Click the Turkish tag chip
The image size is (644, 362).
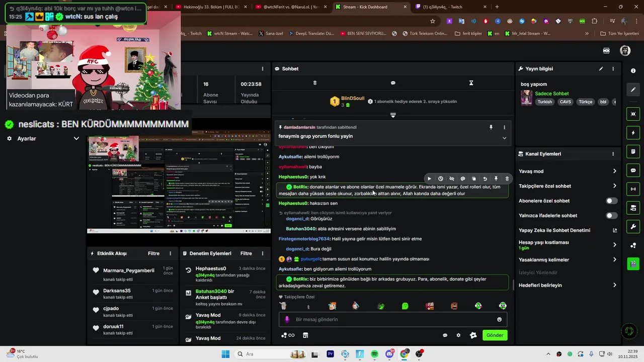click(x=544, y=102)
